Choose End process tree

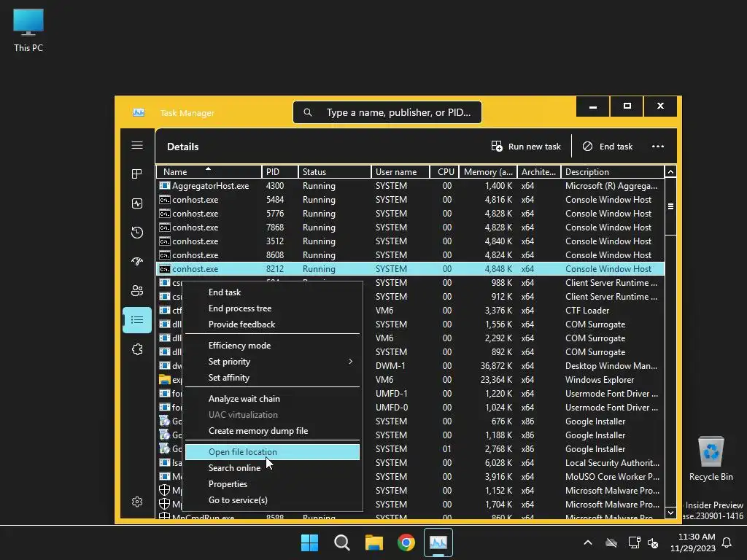pos(240,308)
